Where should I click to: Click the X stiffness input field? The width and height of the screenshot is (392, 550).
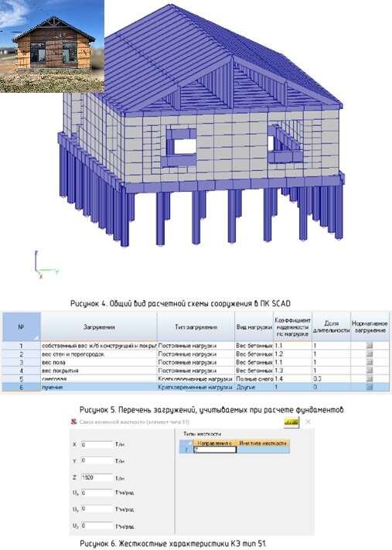pyautogui.click(x=97, y=445)
